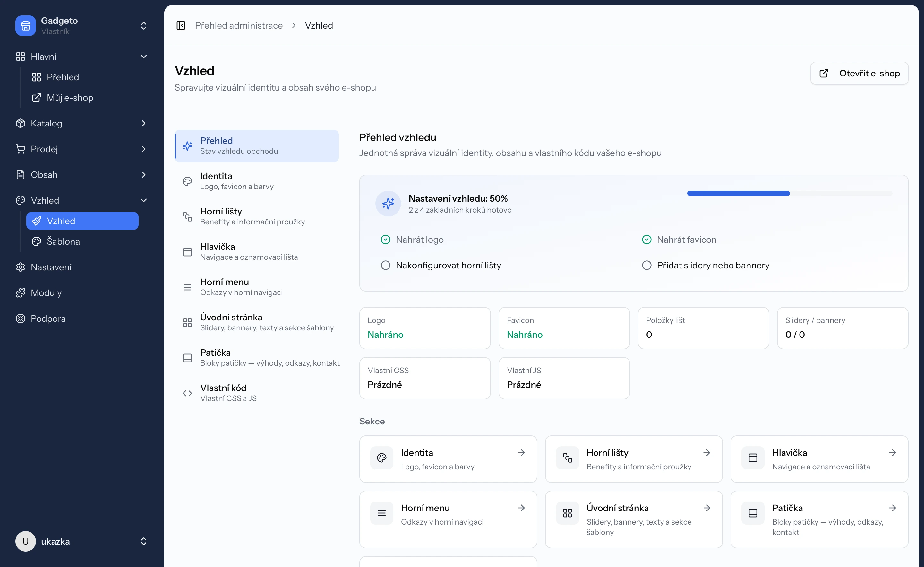This screenshot has height=567, width=924.
Task: Expand the Obsah sidebar group chevron
Action: (144, 175)
